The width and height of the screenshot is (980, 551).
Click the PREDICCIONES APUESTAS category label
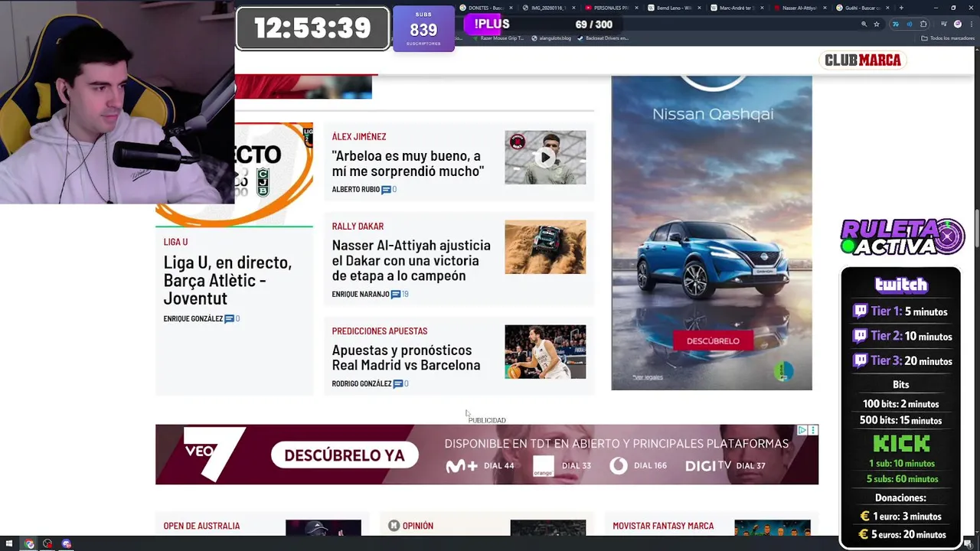coord(380,331)
